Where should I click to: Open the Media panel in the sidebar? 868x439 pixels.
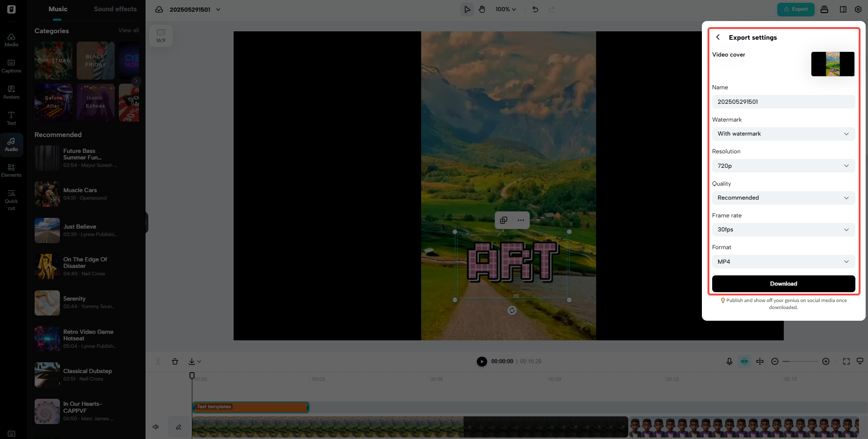coord(11,41)
